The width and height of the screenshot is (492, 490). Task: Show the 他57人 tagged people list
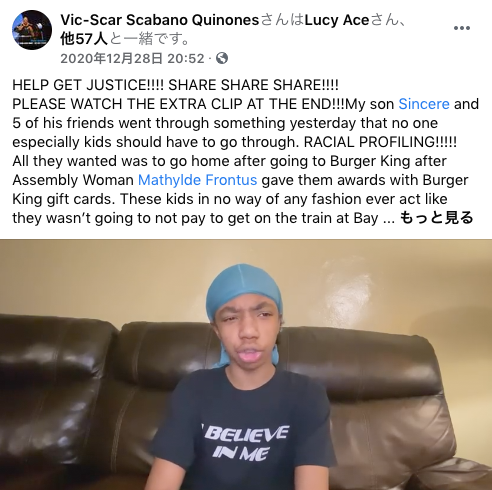click(x=84, y=39)
